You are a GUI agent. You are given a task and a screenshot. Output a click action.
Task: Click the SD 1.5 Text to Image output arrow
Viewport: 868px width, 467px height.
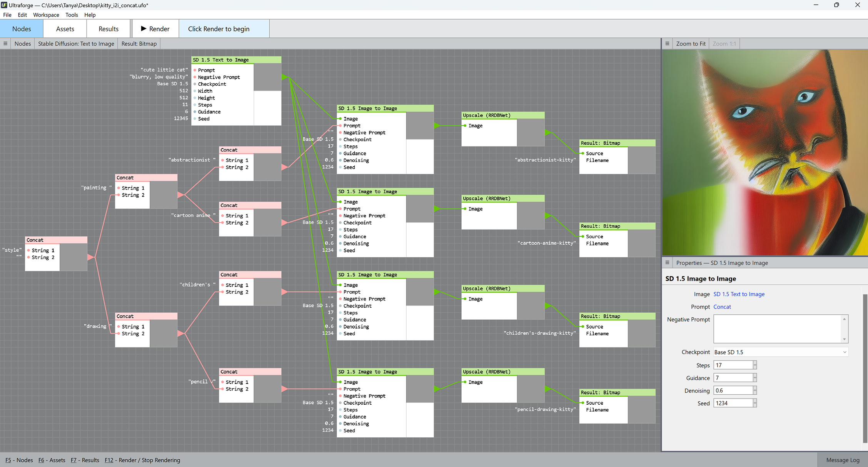coord(284,77)
